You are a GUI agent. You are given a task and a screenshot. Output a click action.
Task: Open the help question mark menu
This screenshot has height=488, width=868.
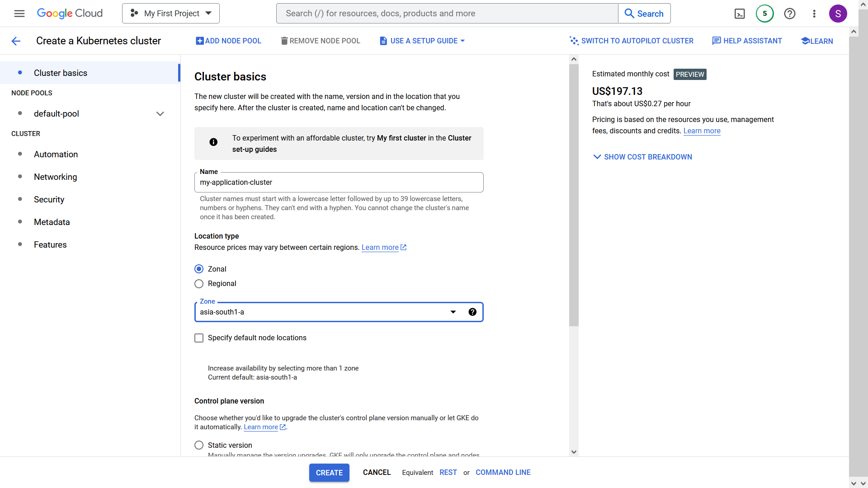coord(790,14)
